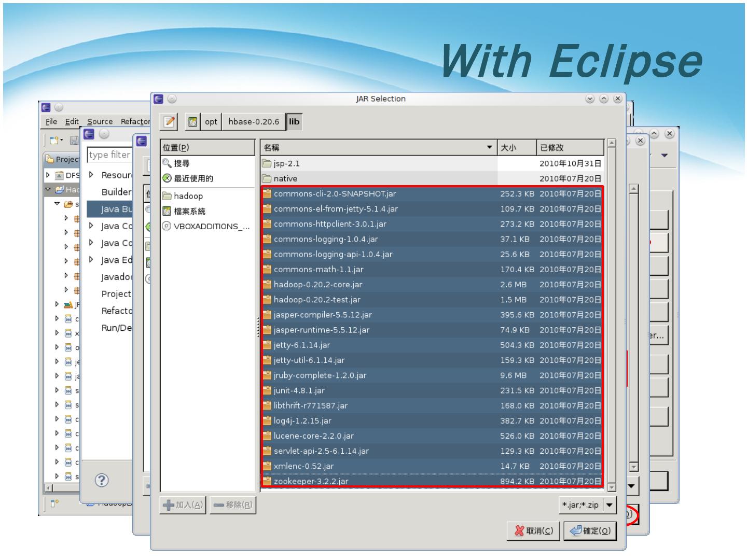Select jasper-runtime-5.5.12.jar file icon
Viewport: 747px width, 560px height.
pyautogui.click(x=267, y=330)
